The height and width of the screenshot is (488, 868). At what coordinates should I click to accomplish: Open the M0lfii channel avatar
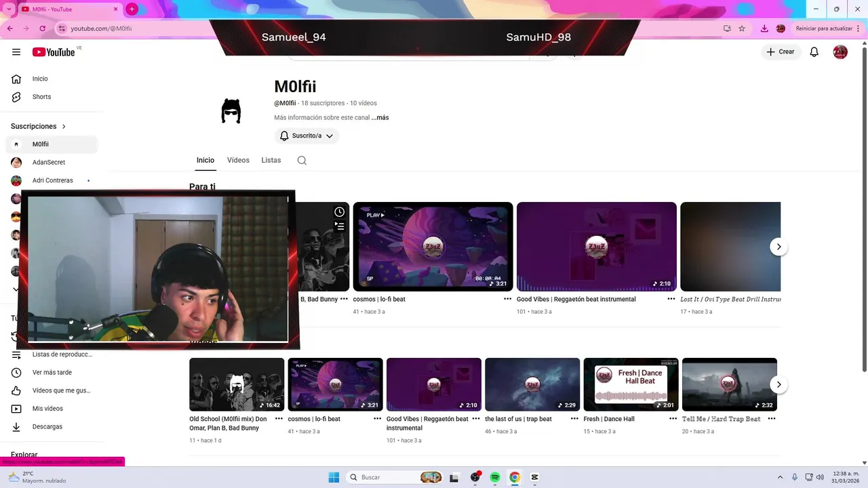[x=231, y=110]
